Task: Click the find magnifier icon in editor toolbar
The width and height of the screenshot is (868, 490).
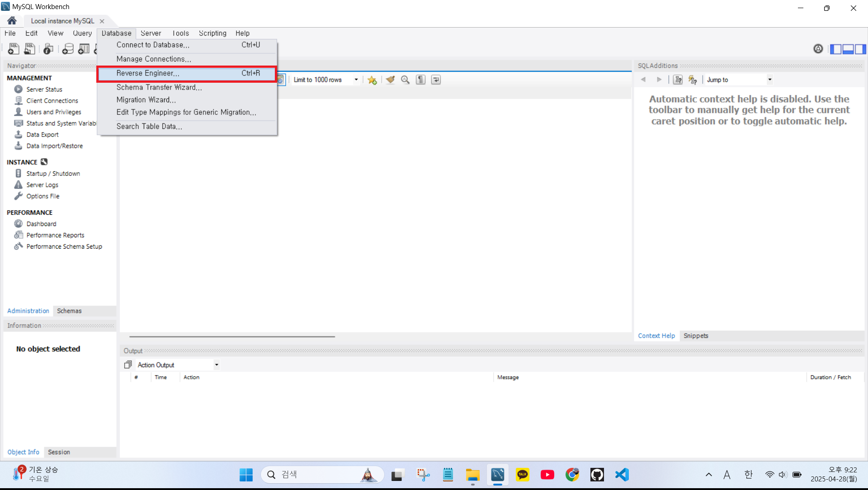Action: point(406,80)
